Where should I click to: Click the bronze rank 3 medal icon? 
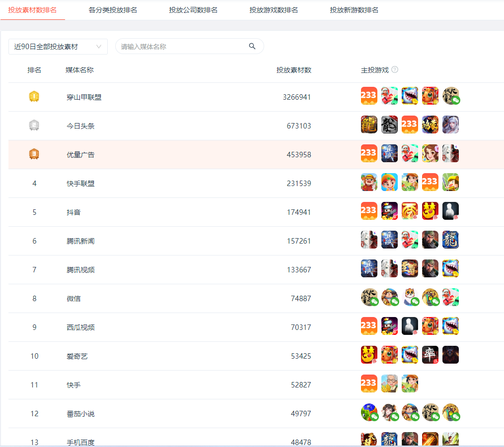(x=34, y=154)
